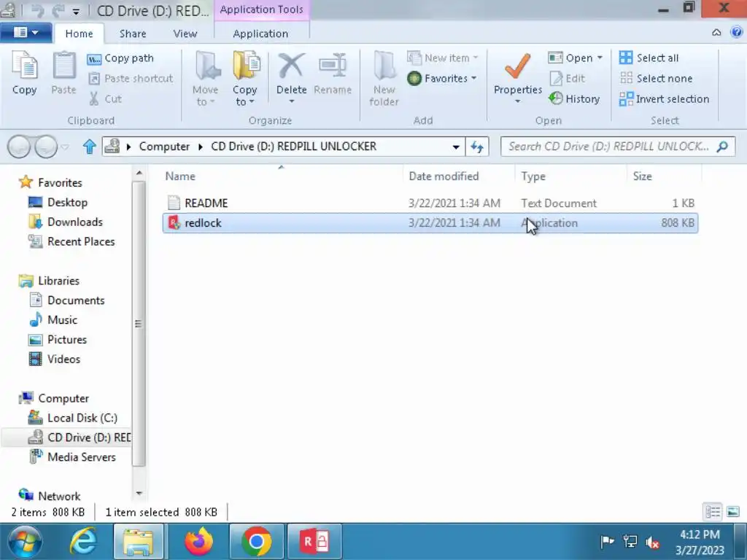Click the Up one level arrow
The image size is (747, 560).
pos(89,146)
